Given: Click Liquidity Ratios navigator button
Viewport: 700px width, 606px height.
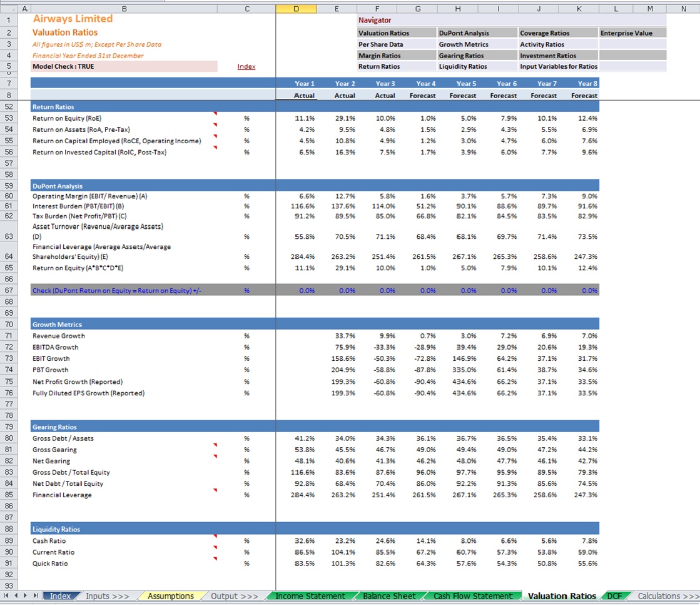Looking at the screenshot, I should (x=477, y=66).
